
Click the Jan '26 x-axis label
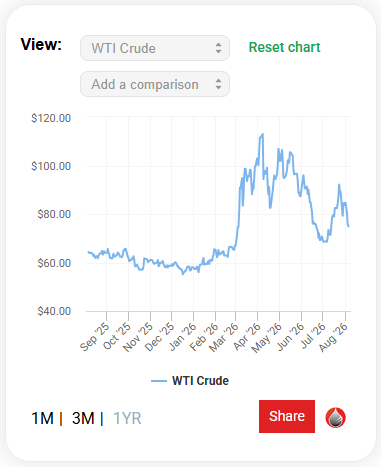(183, 337)
